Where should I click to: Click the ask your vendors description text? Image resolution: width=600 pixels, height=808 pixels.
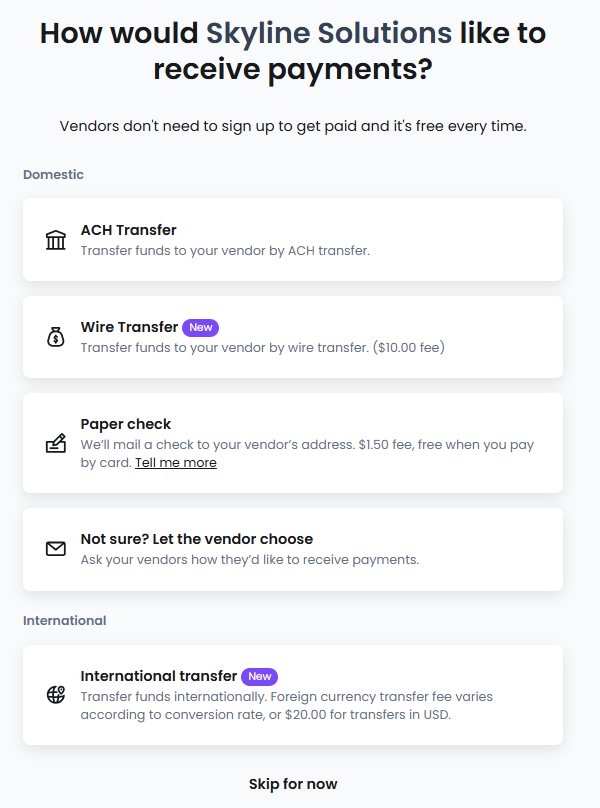(x=249, y=560)
